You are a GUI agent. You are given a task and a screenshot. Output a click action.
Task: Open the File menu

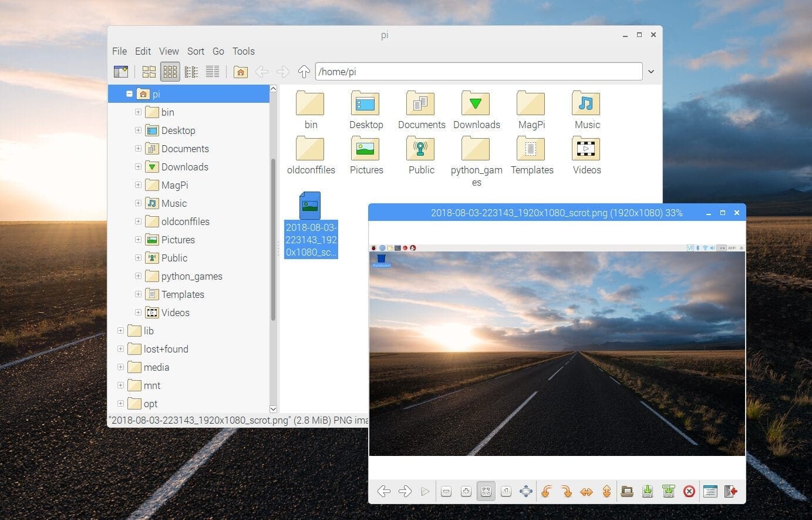(x=120, y=51)
